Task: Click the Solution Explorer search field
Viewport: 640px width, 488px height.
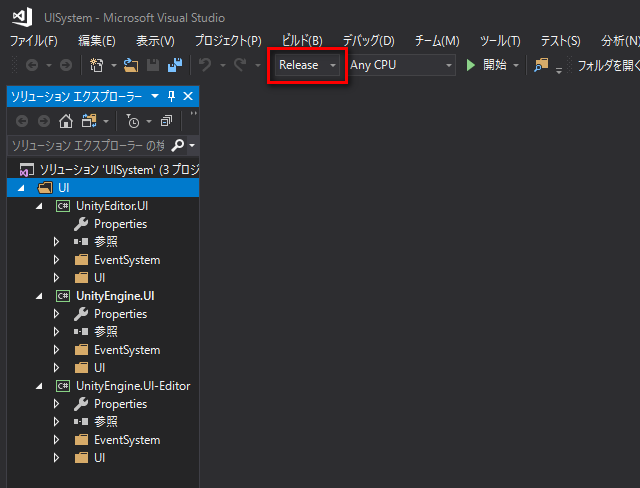Action: (x=88, y=145)
